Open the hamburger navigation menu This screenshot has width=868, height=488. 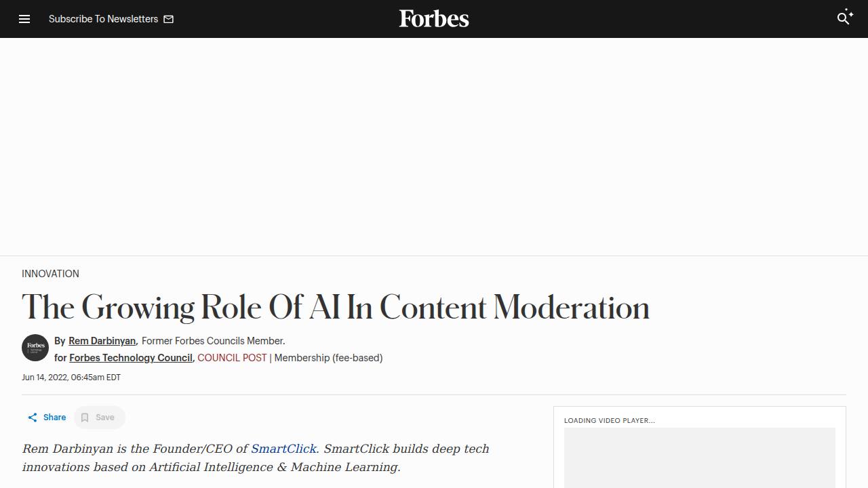click(24, 19)
